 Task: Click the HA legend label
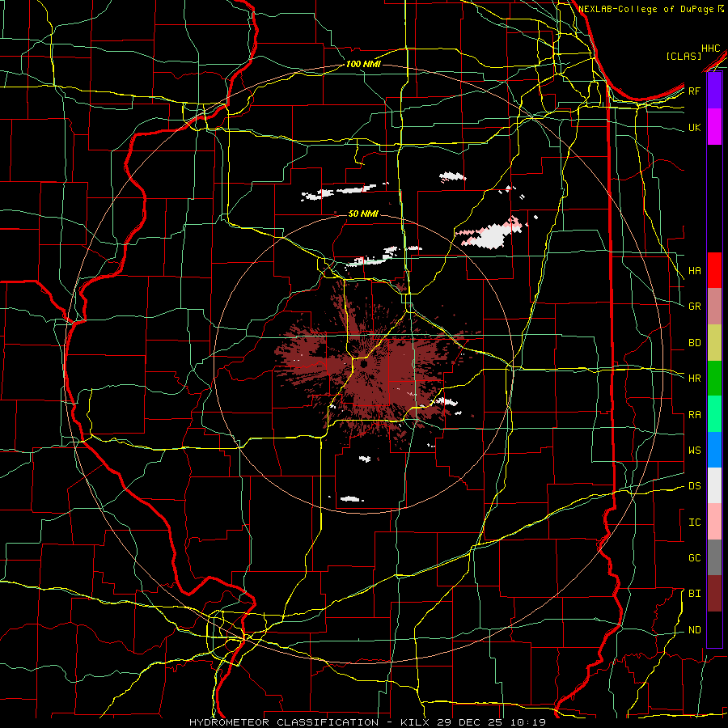[x=695, y=270]
